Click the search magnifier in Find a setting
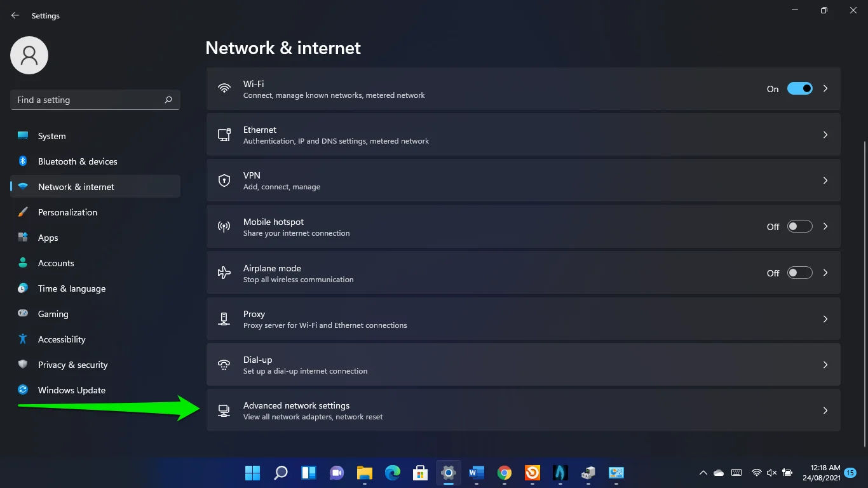 point(168,100)
